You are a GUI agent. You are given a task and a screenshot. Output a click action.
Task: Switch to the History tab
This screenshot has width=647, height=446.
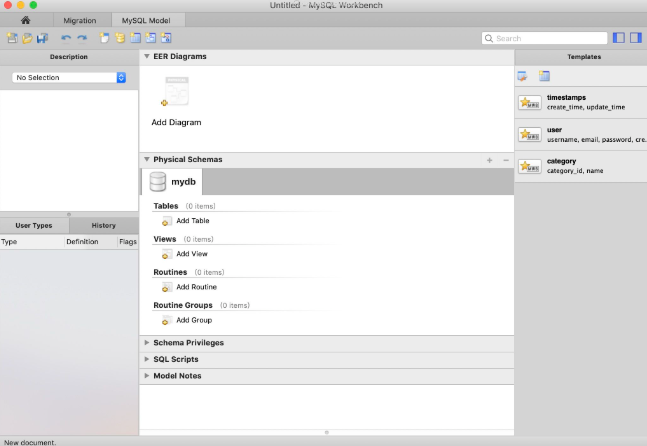click(x=104, y=225)
